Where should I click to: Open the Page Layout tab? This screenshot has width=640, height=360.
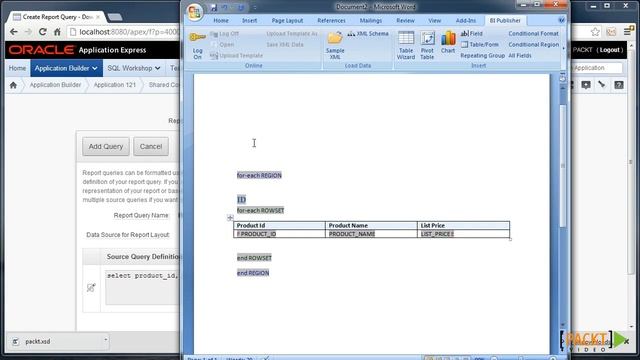point(287,20)
